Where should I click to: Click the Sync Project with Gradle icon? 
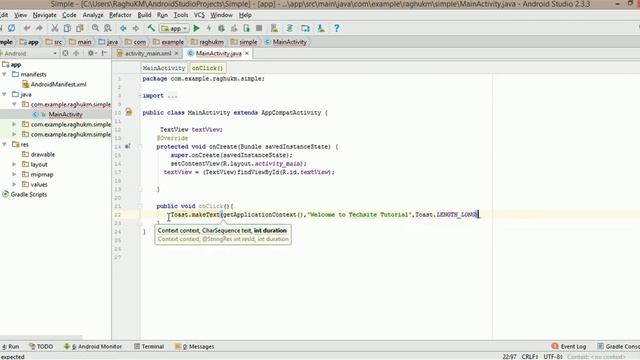(289, 28)
